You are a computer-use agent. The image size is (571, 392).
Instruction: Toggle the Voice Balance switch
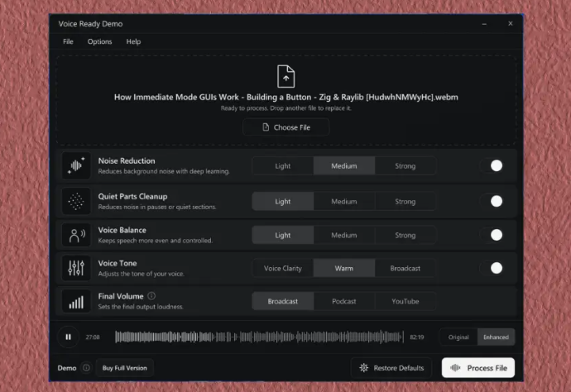[492, 235]
